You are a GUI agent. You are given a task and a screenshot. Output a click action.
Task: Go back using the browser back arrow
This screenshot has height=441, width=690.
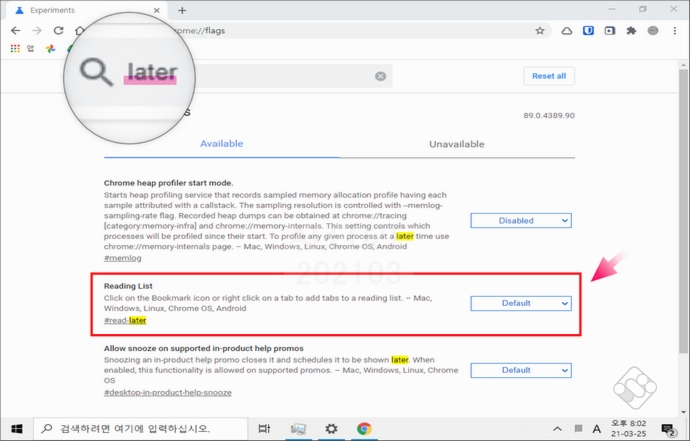click(15, 30)
